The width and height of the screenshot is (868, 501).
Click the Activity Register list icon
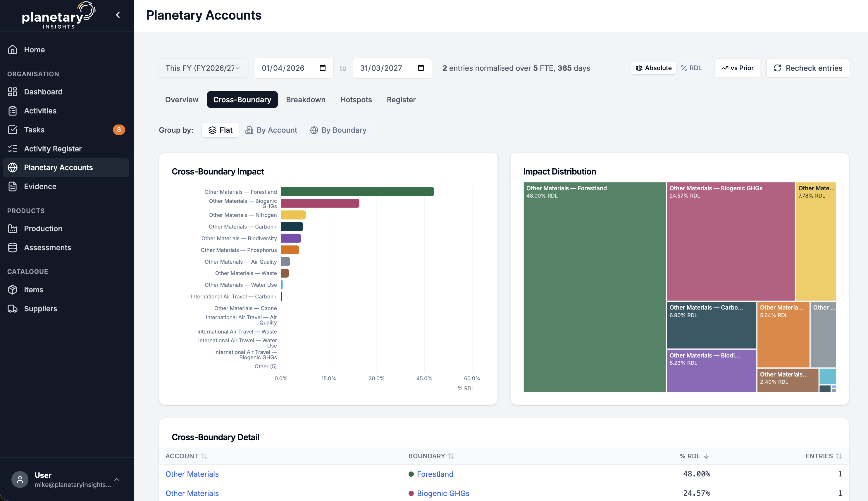13,149
